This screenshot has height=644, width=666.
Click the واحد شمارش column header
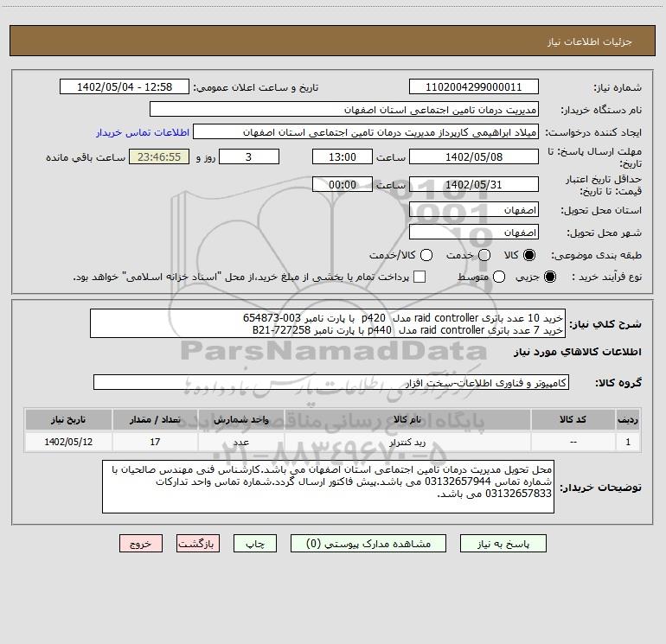240,420
